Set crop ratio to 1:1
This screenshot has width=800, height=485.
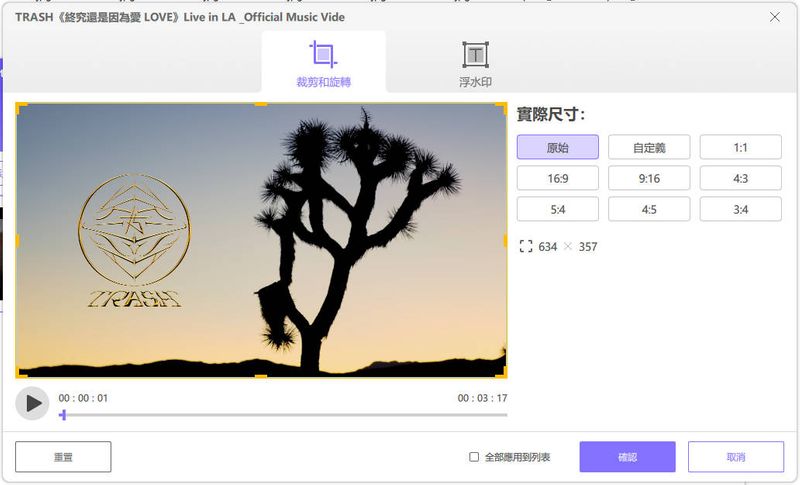[x=740, y=147]
